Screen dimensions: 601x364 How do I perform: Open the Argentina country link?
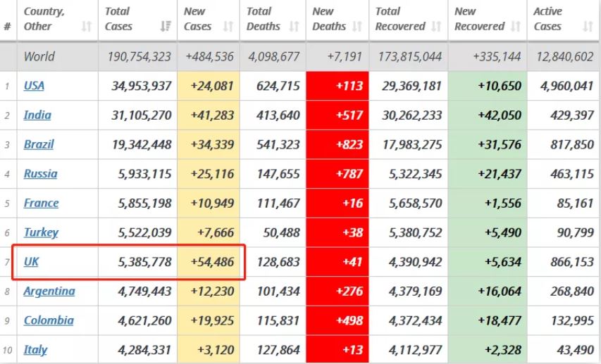49,291
